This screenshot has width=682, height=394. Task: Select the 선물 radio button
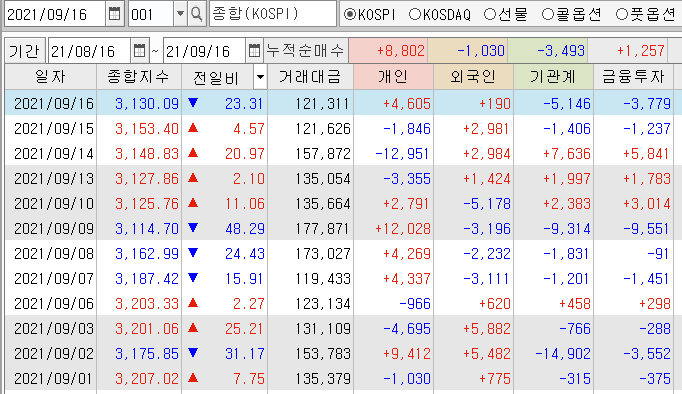click(490, 14)
